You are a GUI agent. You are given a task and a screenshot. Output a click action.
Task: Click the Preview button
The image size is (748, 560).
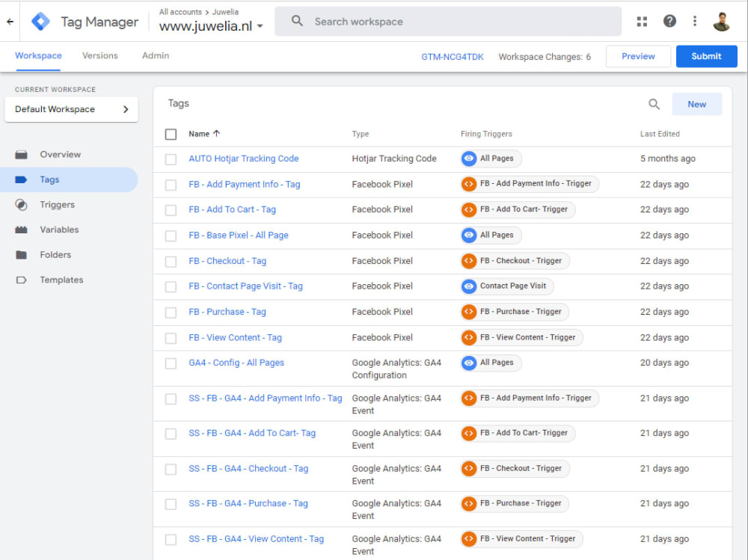[638, 56]
